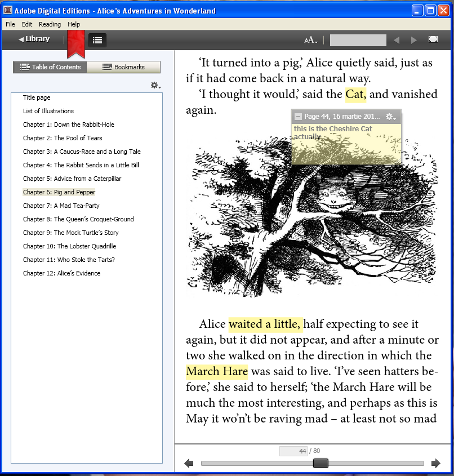This screenshot has height=476, width=454.
Task: Open the note popup gear options
Action: tap(390, 117)
